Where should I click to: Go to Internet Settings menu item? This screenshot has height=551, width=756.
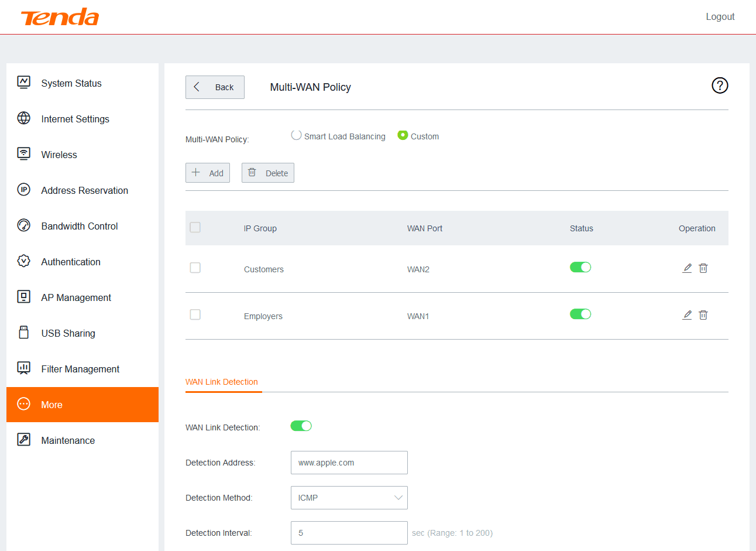pos(83,119)
